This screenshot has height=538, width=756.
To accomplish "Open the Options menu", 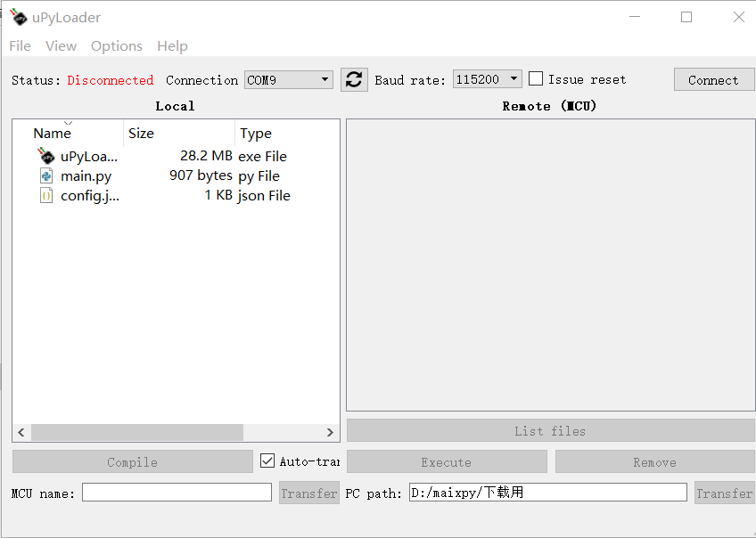I will click(x=117, y=46).
